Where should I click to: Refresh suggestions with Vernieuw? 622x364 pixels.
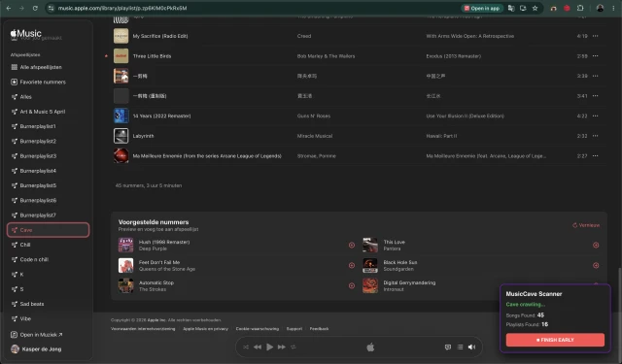pos(586,225)
